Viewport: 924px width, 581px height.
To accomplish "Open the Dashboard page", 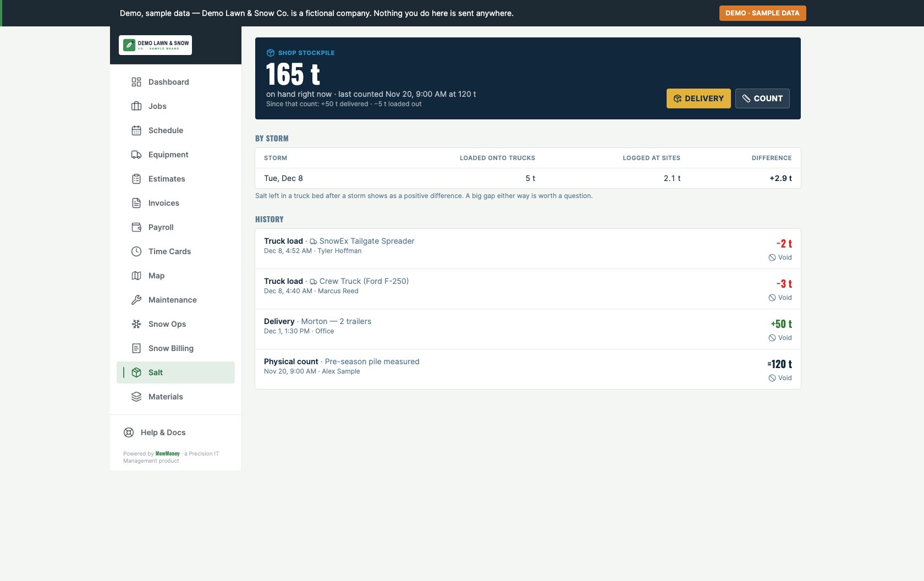I will click(x=175, y=82).
